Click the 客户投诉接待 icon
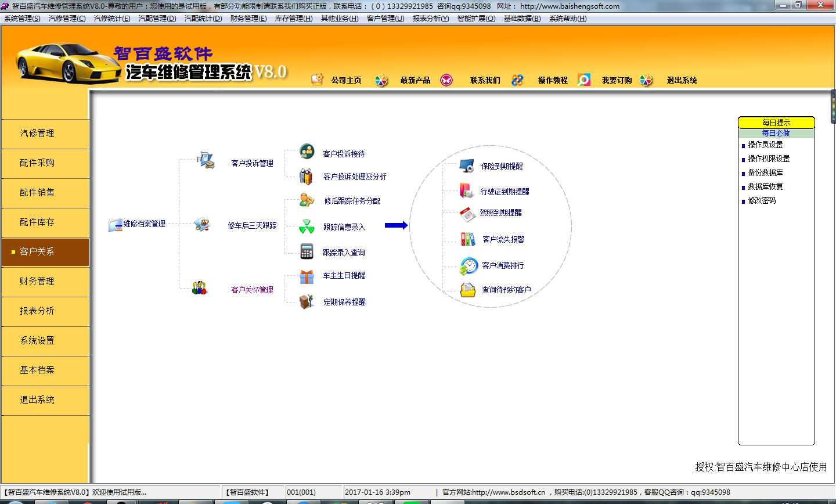 click(307, 152)
